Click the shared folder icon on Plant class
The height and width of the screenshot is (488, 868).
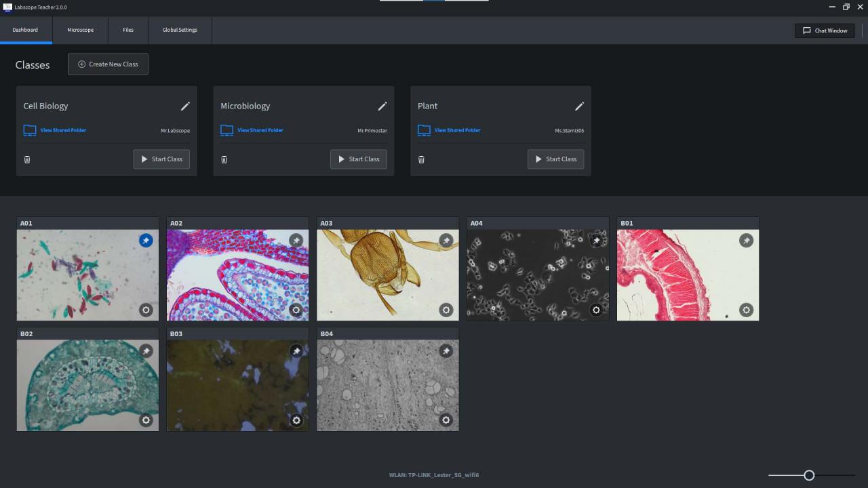pos(424,130)
